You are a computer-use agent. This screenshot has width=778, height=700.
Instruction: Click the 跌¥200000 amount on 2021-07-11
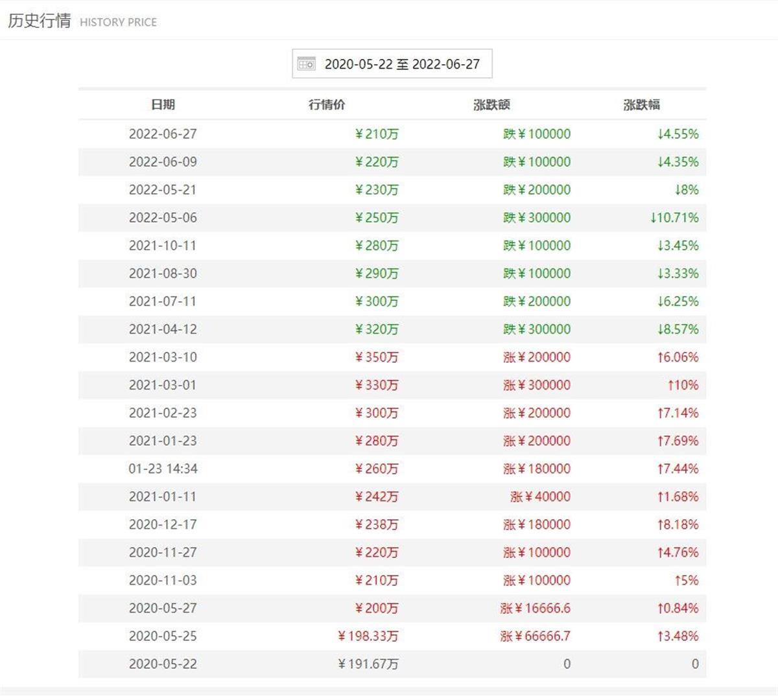pyautogui.click(x=537, y=301)
